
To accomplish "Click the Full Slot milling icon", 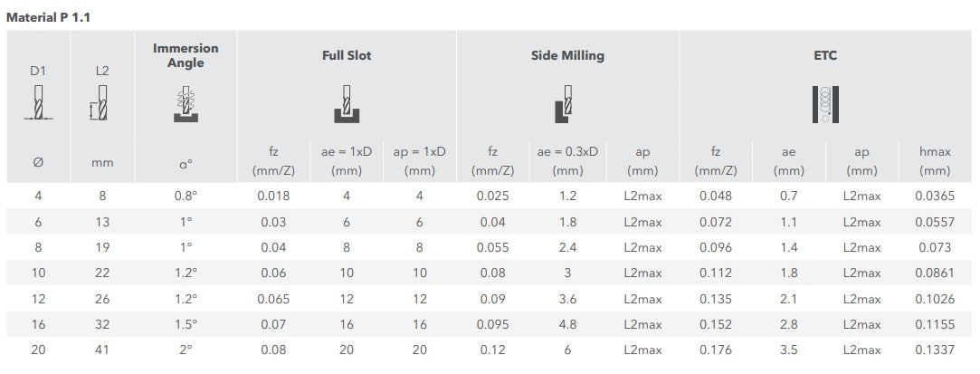I will click(x=347, y=104).
